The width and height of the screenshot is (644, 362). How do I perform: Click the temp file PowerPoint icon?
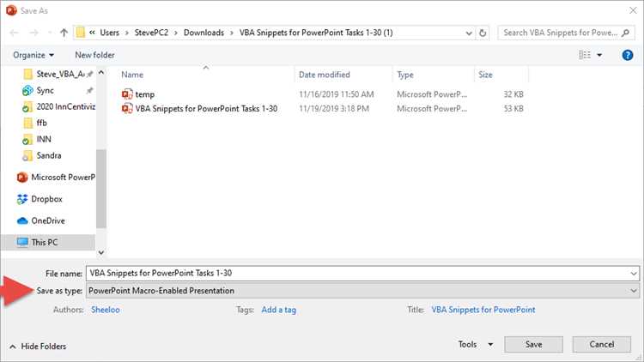pos(127,94)
